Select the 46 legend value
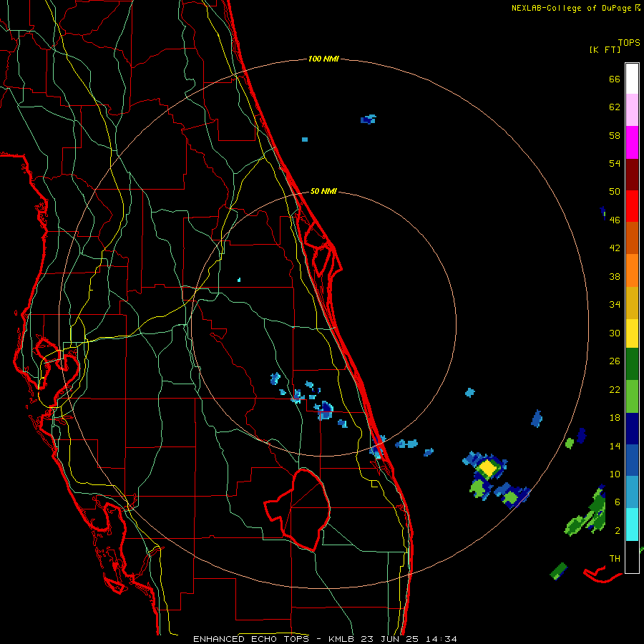The image size is (644, 644). pos(615,220)
